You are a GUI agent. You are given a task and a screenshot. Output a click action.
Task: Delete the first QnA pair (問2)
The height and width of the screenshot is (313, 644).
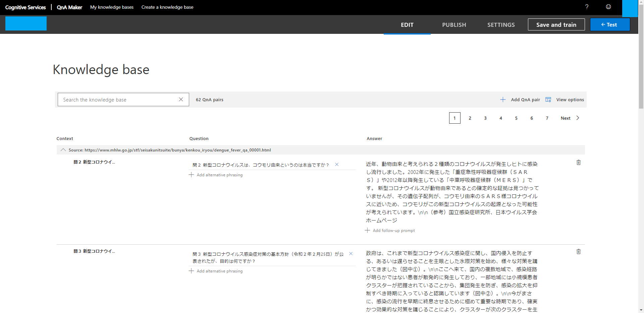point(578,163)
